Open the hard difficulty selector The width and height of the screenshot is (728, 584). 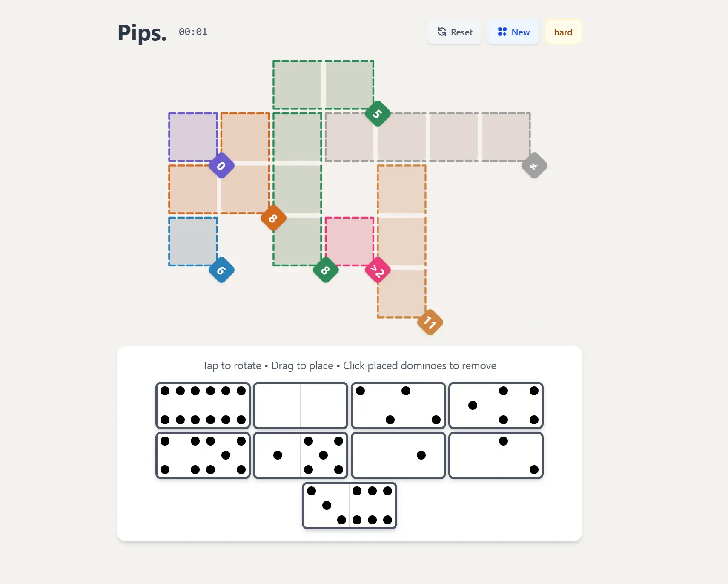click(x=563, y=32)
